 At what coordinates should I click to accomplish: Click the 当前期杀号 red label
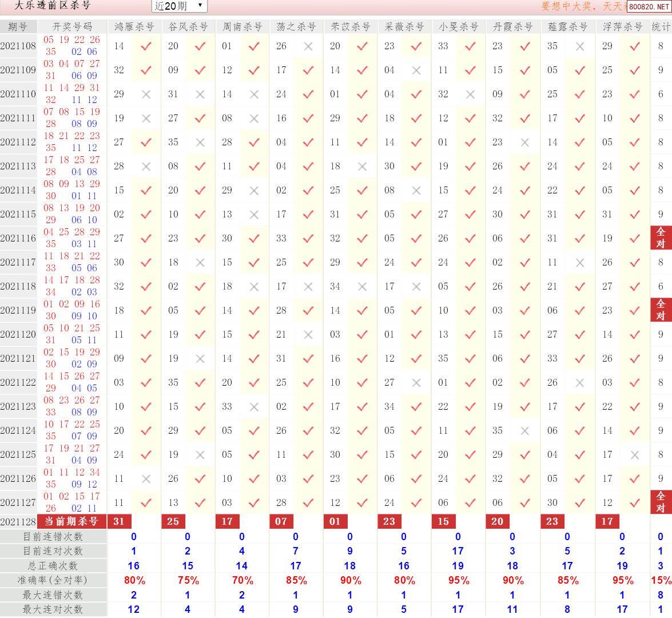pyautogui.click(x=72, y=521)
